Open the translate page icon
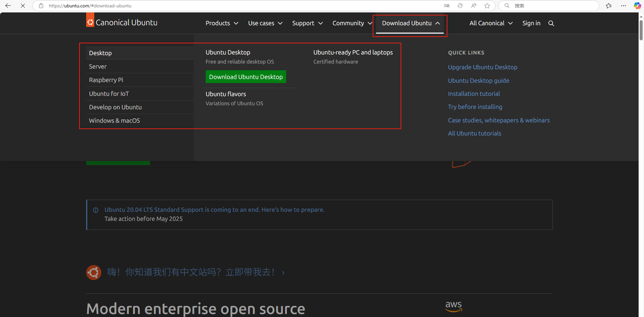Screen dimensions: 644x317 coord(447,6)
